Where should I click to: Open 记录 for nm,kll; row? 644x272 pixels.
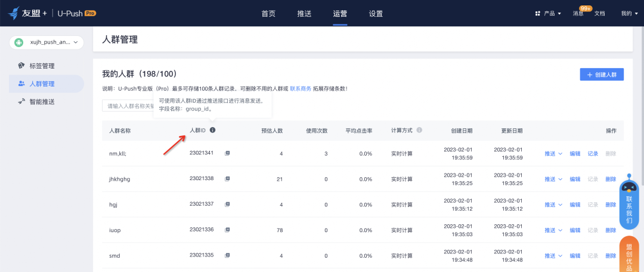coord(593,154)
